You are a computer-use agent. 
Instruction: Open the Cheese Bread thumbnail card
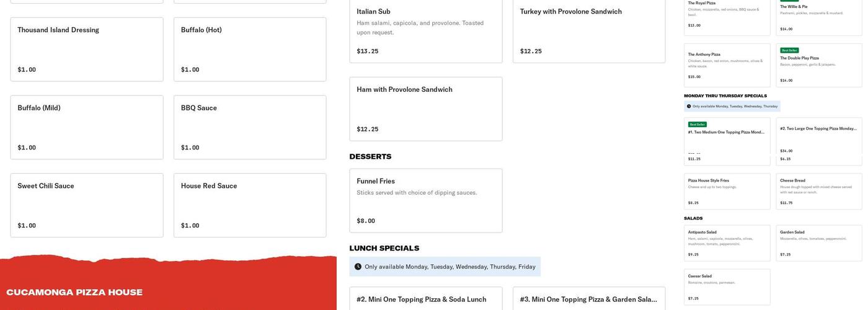818,191
